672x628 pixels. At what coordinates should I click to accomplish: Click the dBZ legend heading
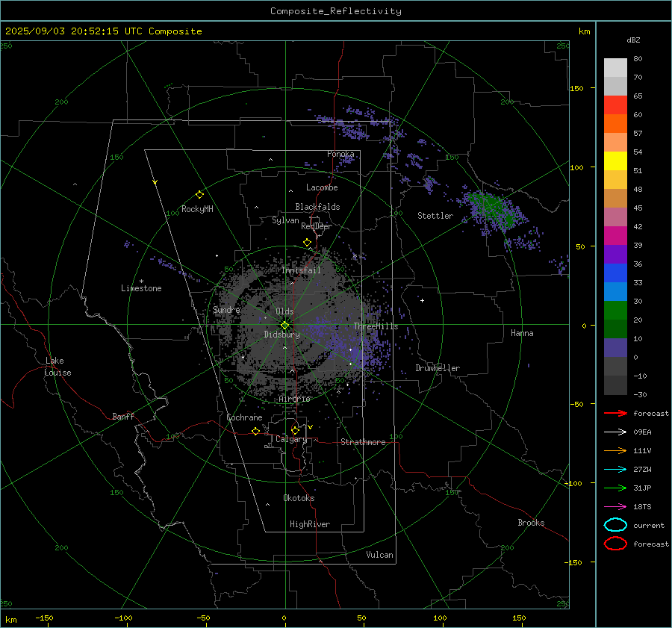click(633, 40)
